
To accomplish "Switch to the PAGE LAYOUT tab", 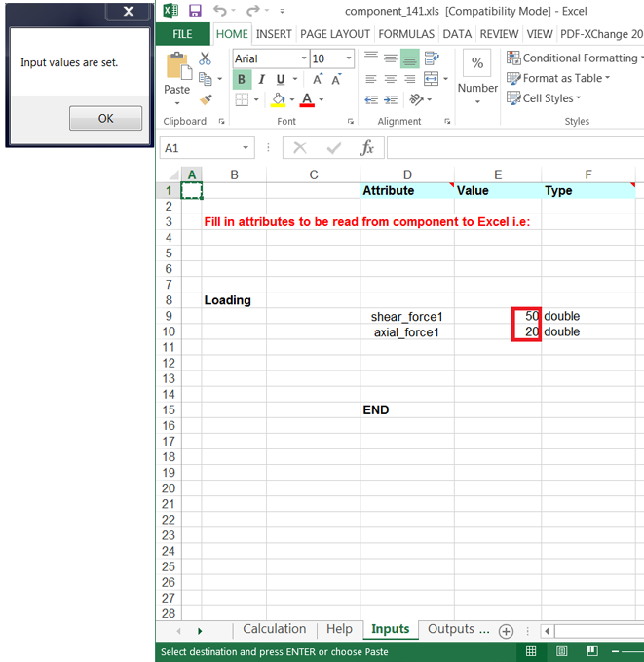I will coord(335,34).
